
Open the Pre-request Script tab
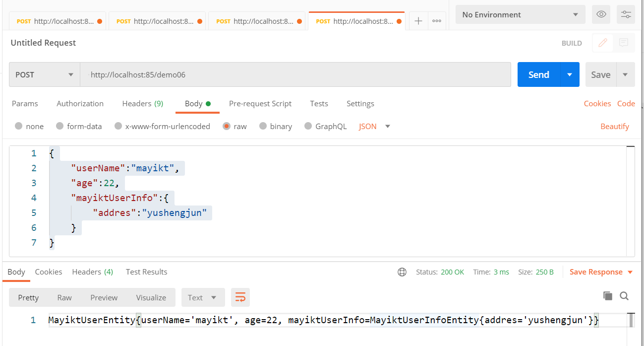tap(260, 103)
